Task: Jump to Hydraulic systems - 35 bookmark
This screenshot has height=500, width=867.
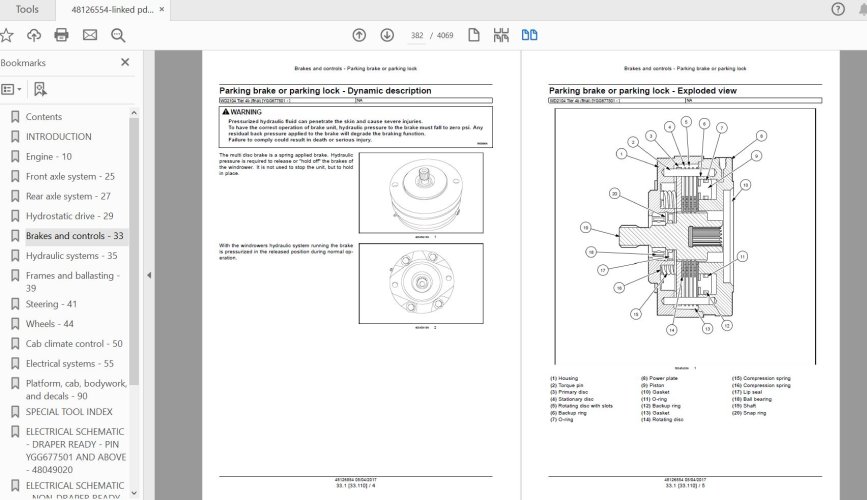Action: tap(71, 256)
